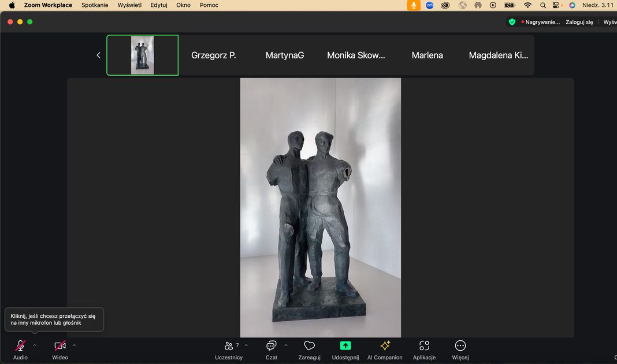Viewport: 617px width, 364px height.
Task: Expand audio options arrow next to Audio
Action: coord(35,345)
